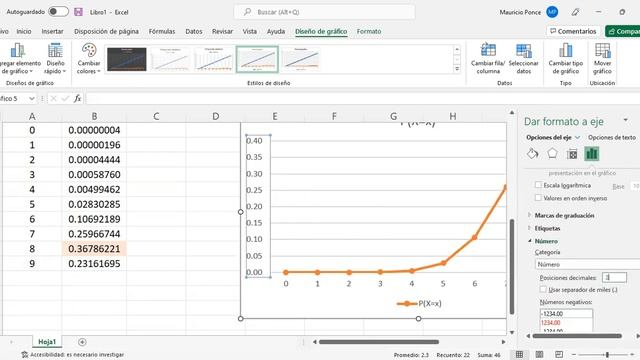Click the pen drawing icon in title bar
The image size is (640, 360).
576,12
